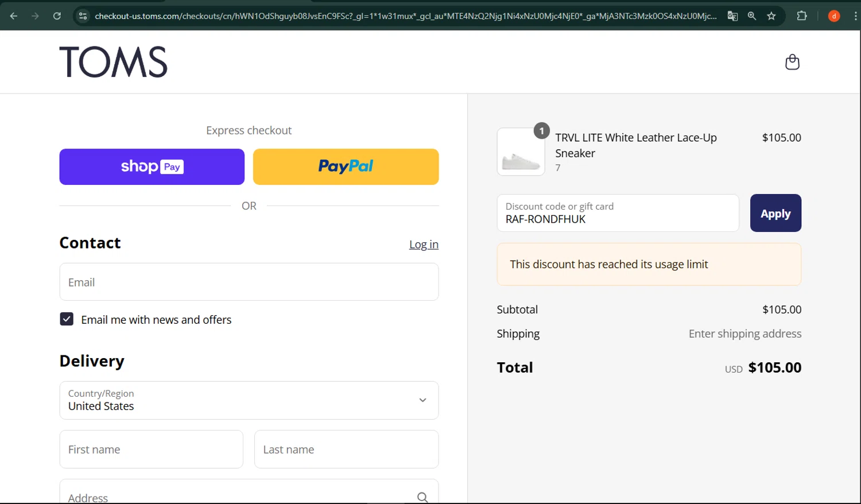861x504 pixels.
Task: Check out with PayPal button
Action: [x=346, y=166]
